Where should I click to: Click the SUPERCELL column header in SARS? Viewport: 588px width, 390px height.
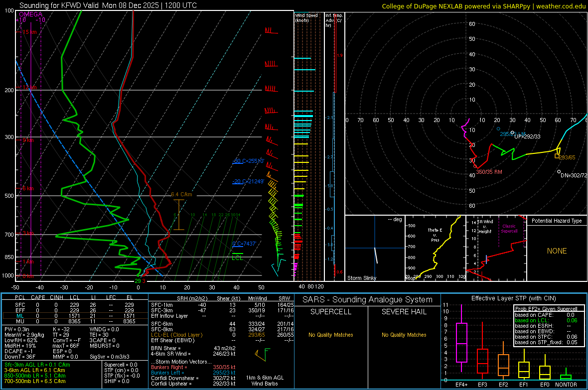[x=331, y=312]
